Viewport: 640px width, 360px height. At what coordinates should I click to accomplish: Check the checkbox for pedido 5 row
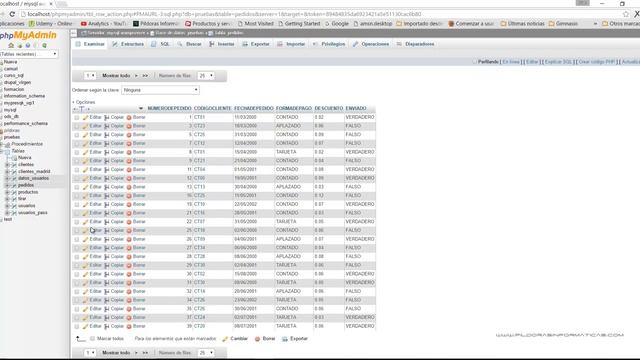point(77,135)
